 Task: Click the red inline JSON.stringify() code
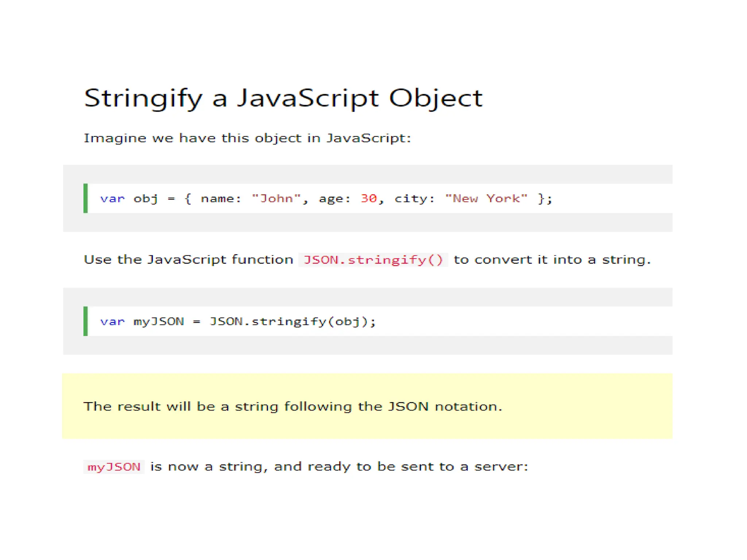[373, 260]
